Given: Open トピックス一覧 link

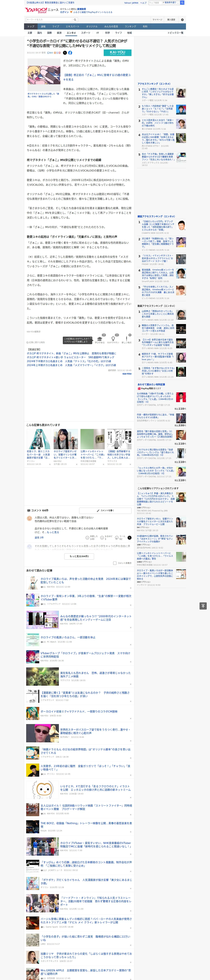Looking at the screenshot, I should tap(175, 33).
